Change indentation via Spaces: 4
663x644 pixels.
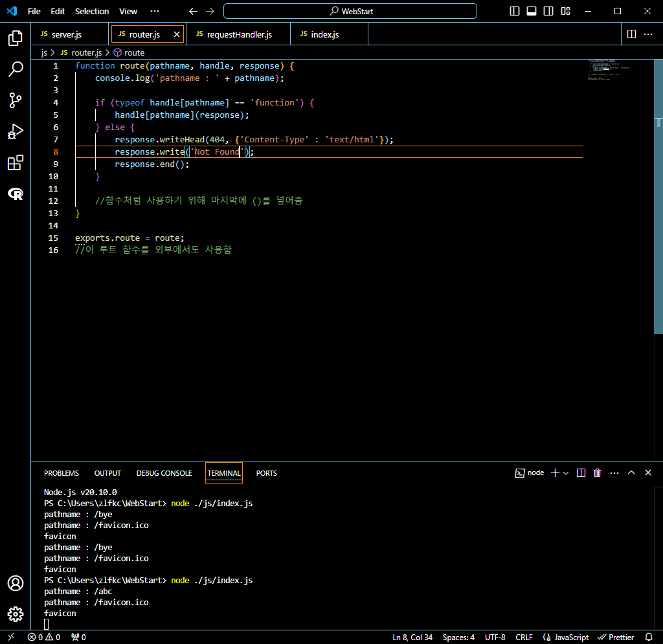[458, 637]
